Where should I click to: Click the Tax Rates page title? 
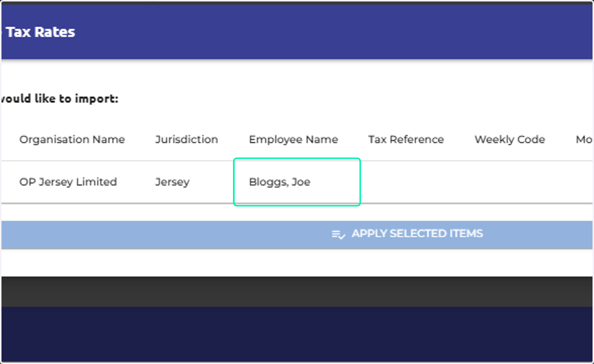41,32
